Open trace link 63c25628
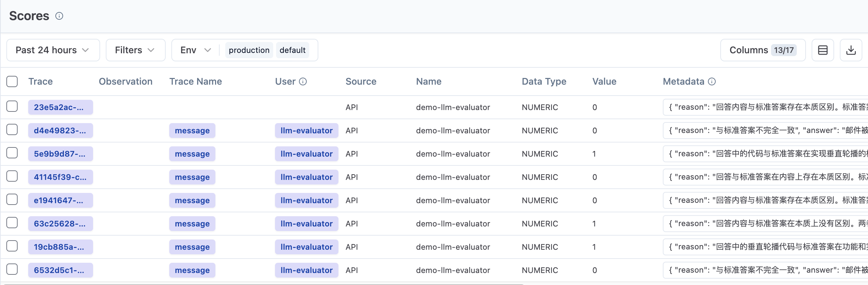Screen dimensions: 868x285 tap(60, 224)
